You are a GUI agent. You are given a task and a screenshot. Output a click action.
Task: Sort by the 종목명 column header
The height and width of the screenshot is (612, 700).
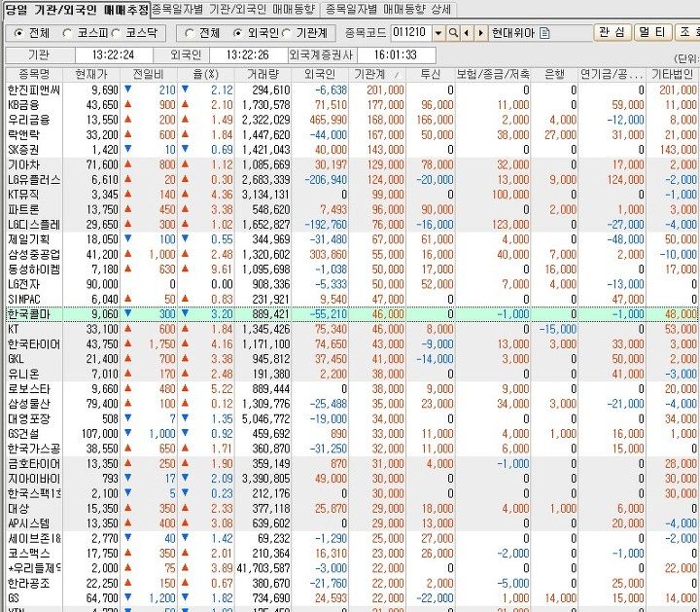tap(34, 74)
